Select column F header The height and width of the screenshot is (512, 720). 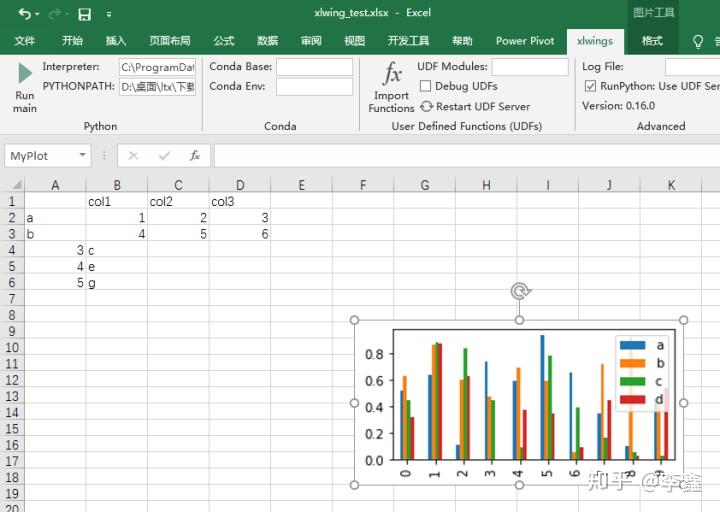point(363,185)
